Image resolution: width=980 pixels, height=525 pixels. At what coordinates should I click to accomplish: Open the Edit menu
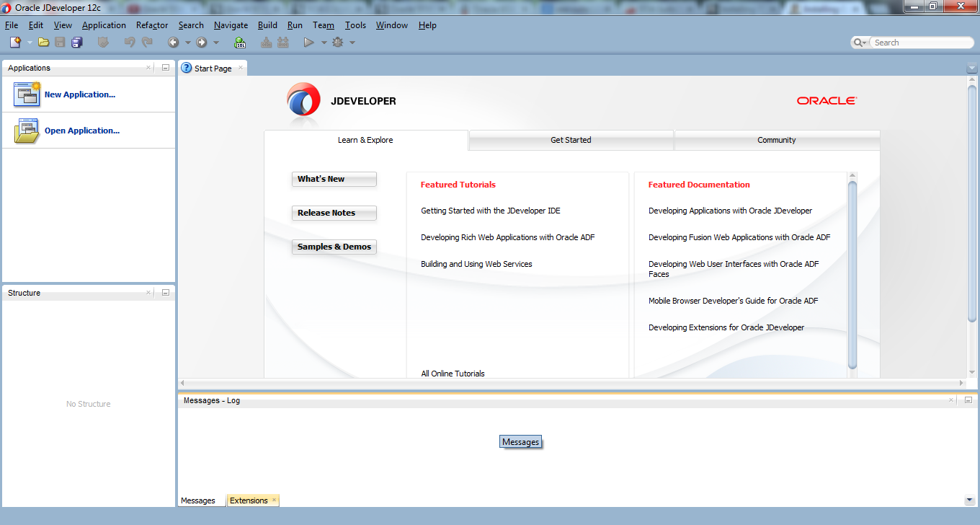point(36,25)
